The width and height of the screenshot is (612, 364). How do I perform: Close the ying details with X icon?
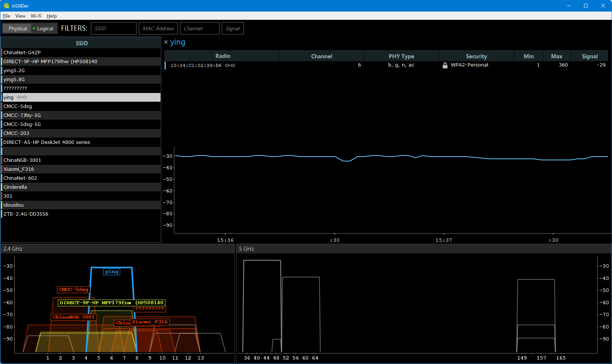166,42
